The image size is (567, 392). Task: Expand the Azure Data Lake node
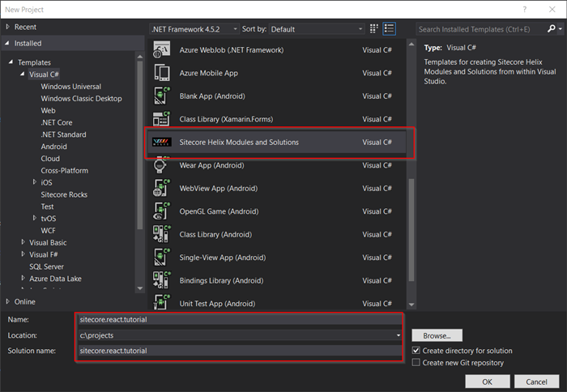pyautogui.click(x=23, y=278)
